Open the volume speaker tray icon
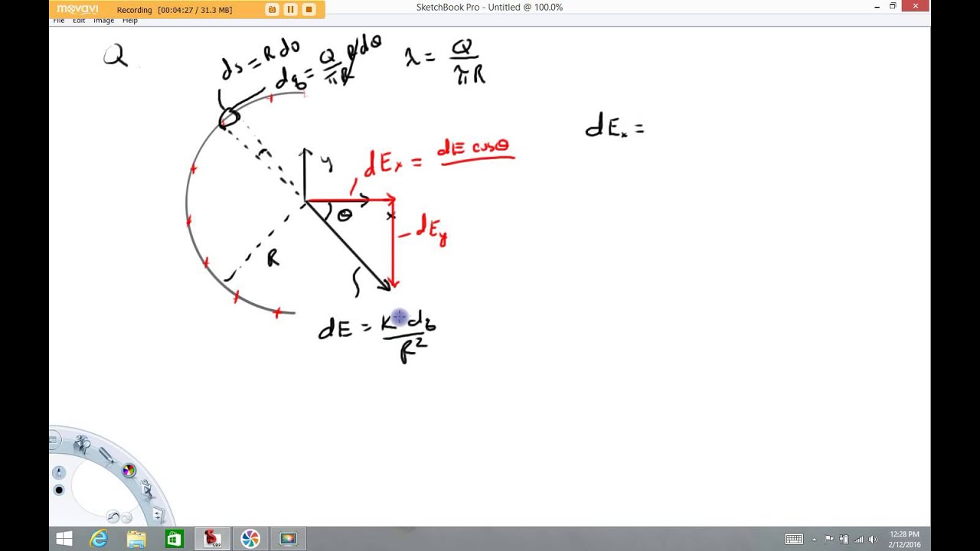 874,540
